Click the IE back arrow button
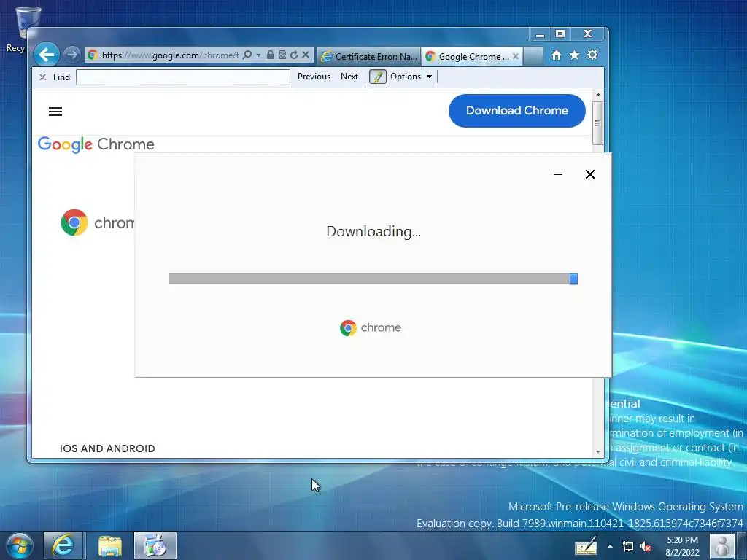747x560 pixels. [47, 55]
